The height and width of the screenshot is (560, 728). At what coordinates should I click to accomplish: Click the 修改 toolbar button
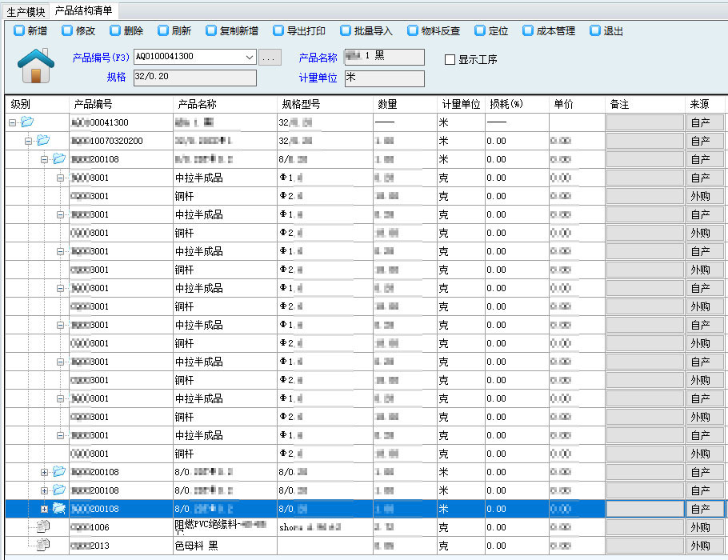(x=78, y=31)
